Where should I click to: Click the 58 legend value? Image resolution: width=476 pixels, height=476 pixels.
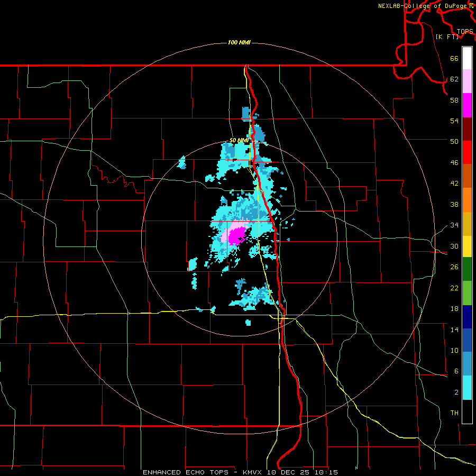pyautogui.click(x=454, y=100)
